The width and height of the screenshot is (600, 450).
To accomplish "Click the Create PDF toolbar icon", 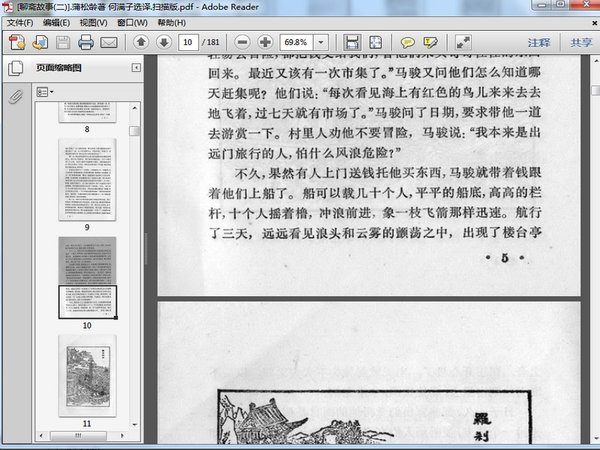I will click(17, 42).
